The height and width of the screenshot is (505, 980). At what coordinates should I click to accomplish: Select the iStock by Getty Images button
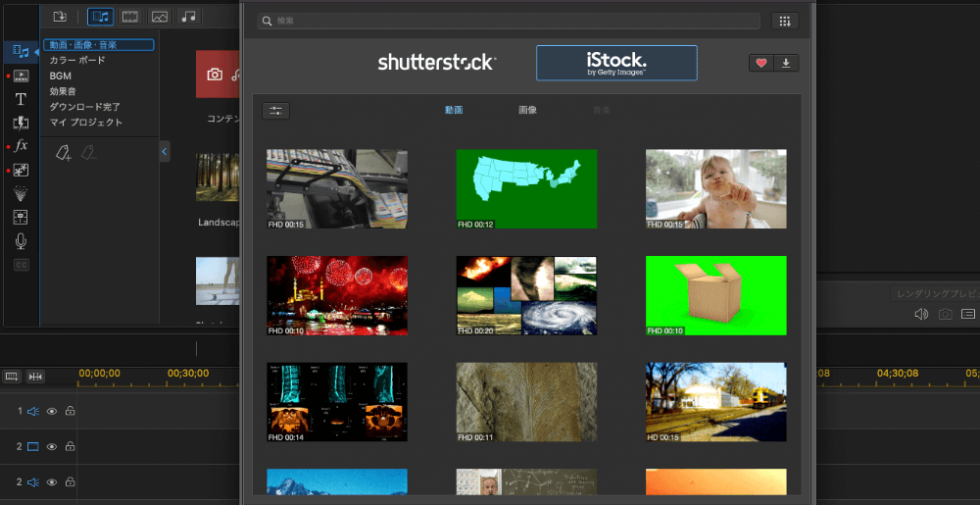coord(616,63)
